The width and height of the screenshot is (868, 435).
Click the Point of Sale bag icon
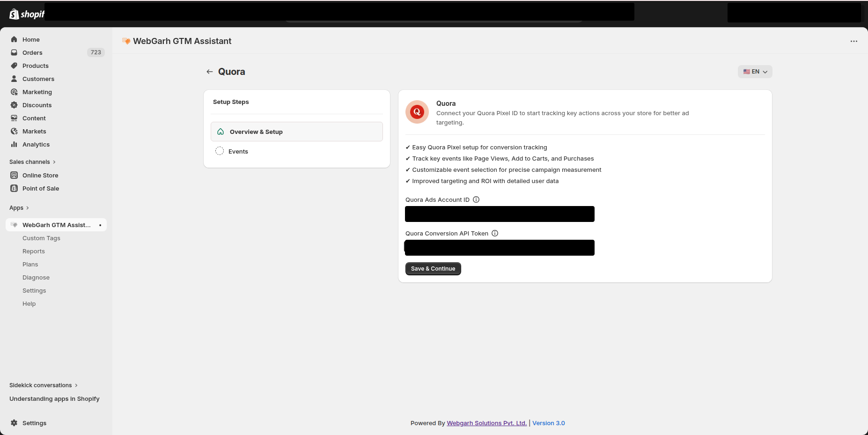tap(14, 188)
